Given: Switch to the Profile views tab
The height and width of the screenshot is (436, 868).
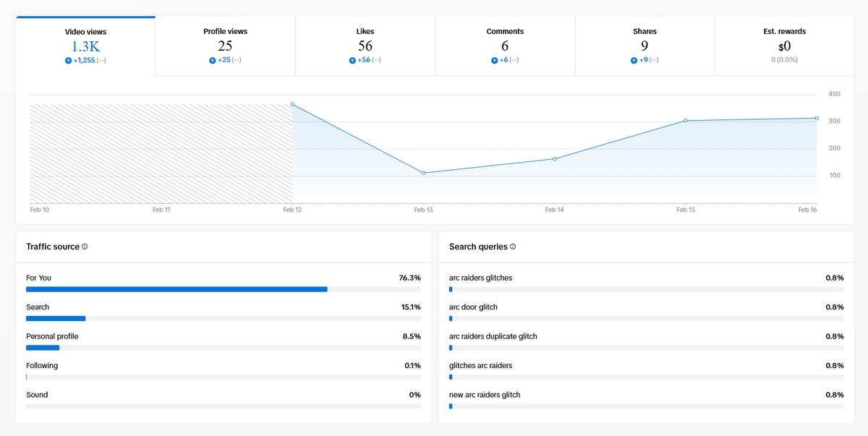Looking at the screenshot, I should [225, 46].
